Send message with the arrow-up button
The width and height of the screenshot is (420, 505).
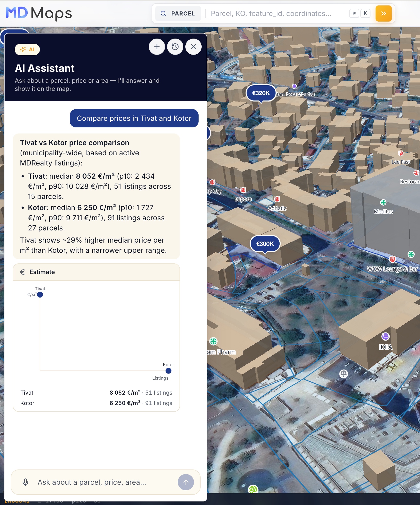tap(186, 482)
